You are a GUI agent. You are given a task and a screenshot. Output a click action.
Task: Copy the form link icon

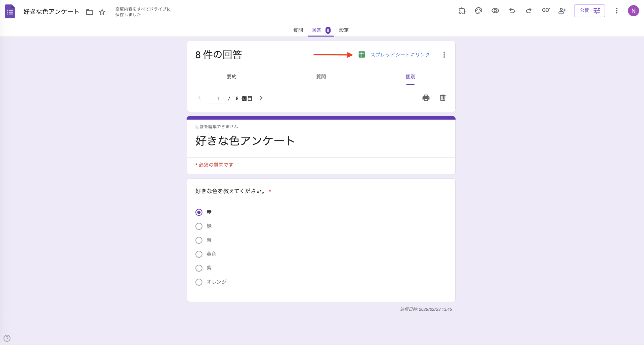pos(546,11)
